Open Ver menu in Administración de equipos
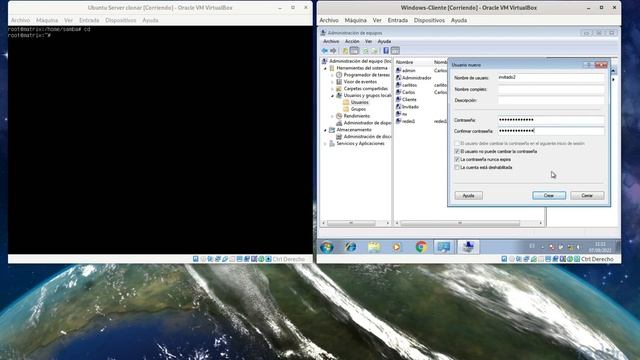The image size is (640, 360). tap(368, 41)
